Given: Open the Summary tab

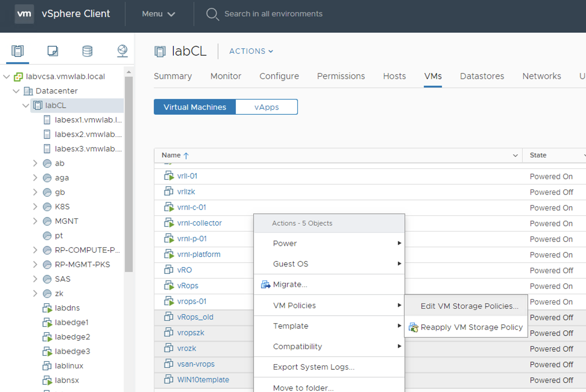Looking at the screenshot, I should tap(173, 76).
